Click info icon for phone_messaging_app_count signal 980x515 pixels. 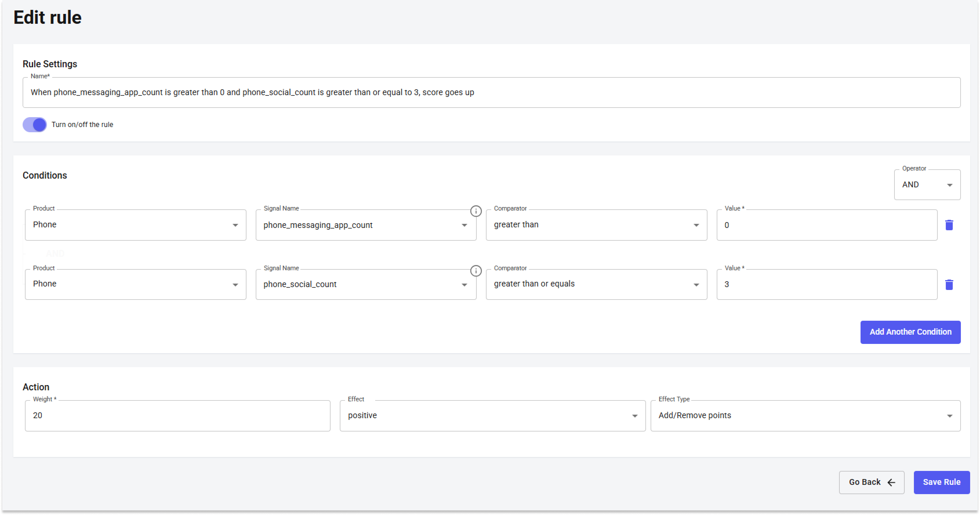pos(476,211)
